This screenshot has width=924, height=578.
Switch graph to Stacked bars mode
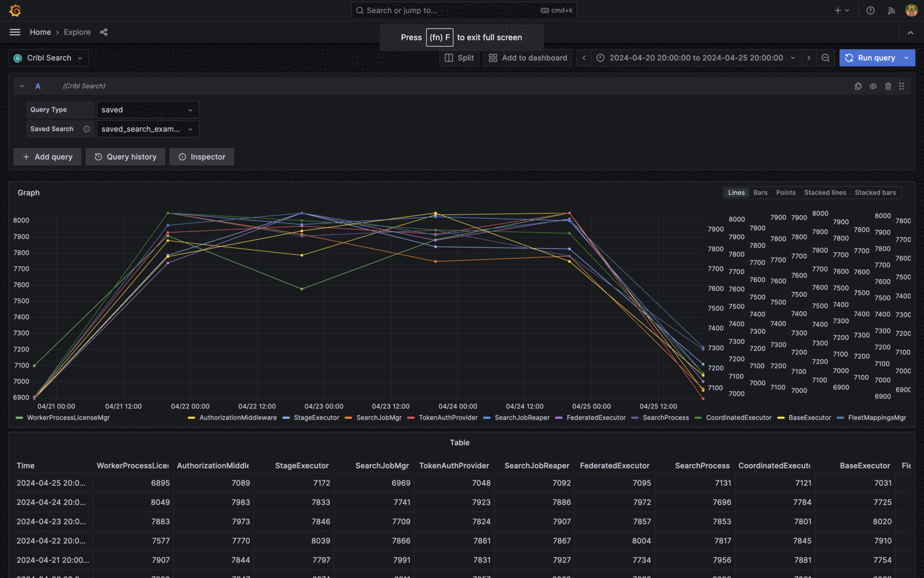click(x=875, y=192)
